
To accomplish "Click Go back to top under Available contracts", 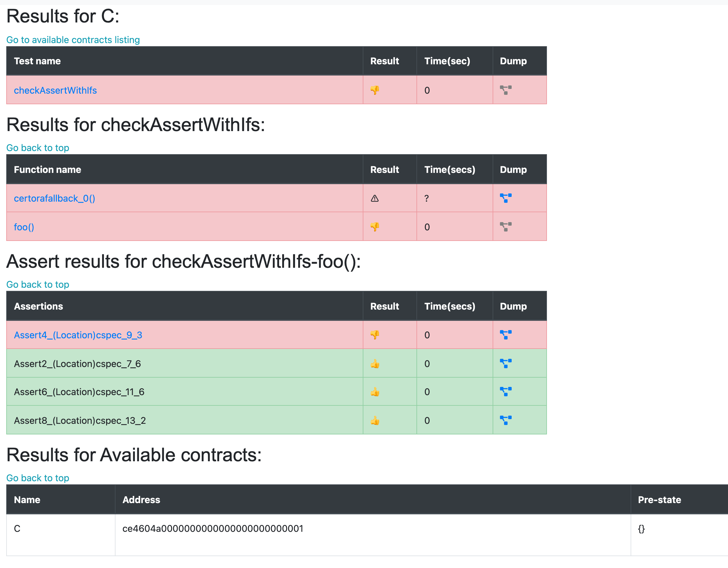I will (x=38, y=478).
